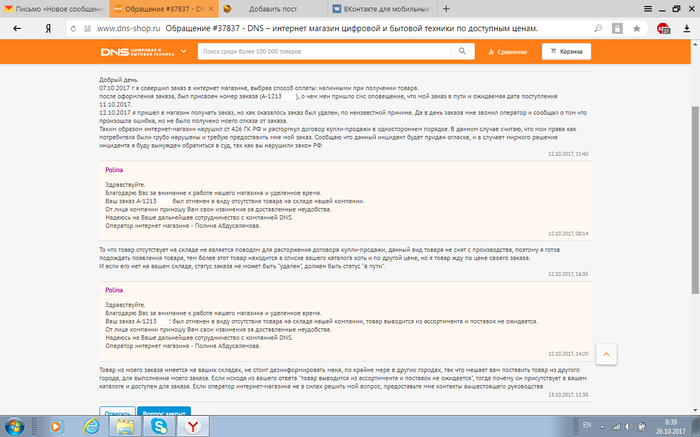
Task: Click the search magnifier button in DNS header
Action: tap(462, 51)
